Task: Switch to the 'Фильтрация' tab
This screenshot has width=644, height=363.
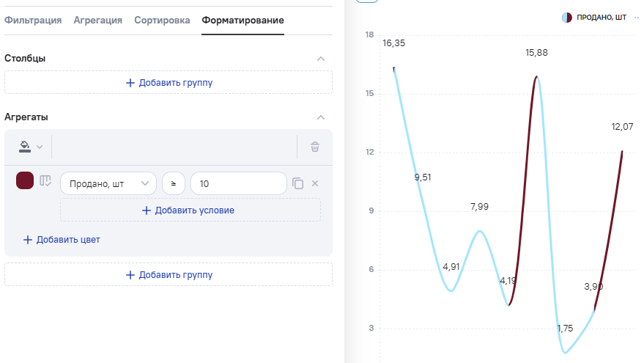Action: (33, 20)
